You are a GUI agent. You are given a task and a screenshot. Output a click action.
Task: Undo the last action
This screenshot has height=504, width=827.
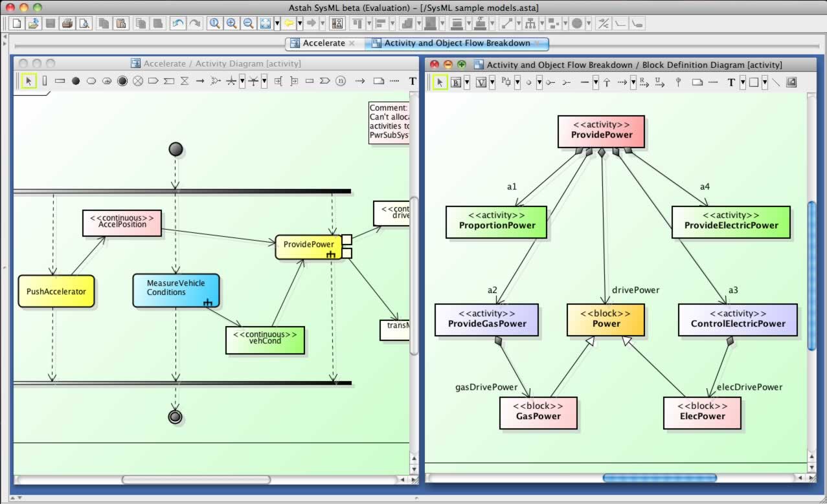(177, 24)
